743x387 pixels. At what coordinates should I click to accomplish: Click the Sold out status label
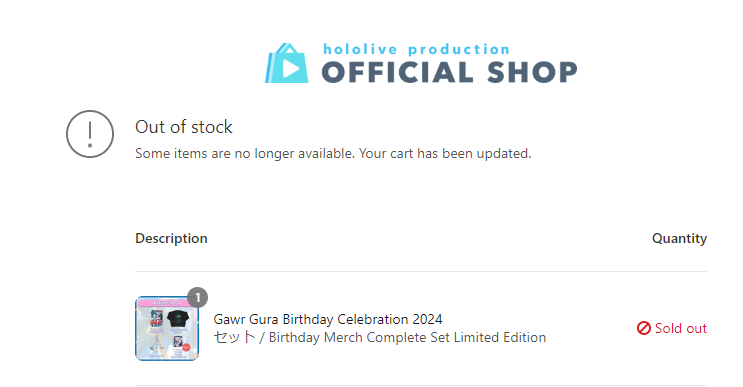point(680,328)
